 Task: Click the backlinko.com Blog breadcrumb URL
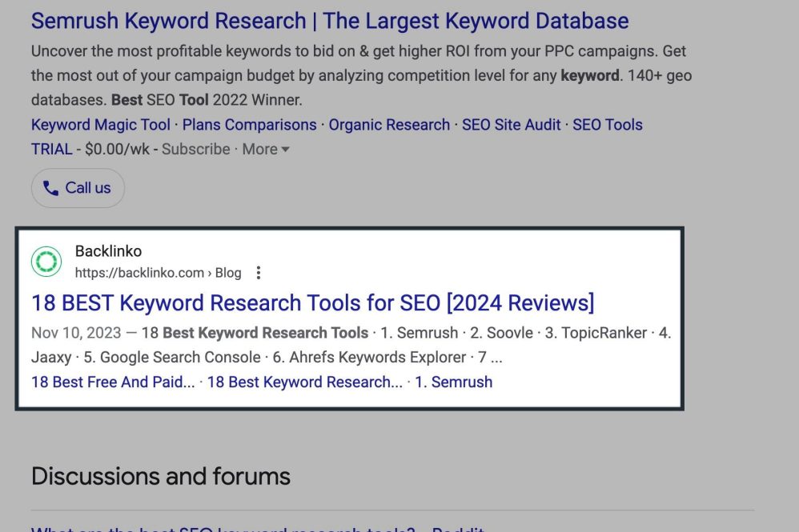[x=158, y=273]
